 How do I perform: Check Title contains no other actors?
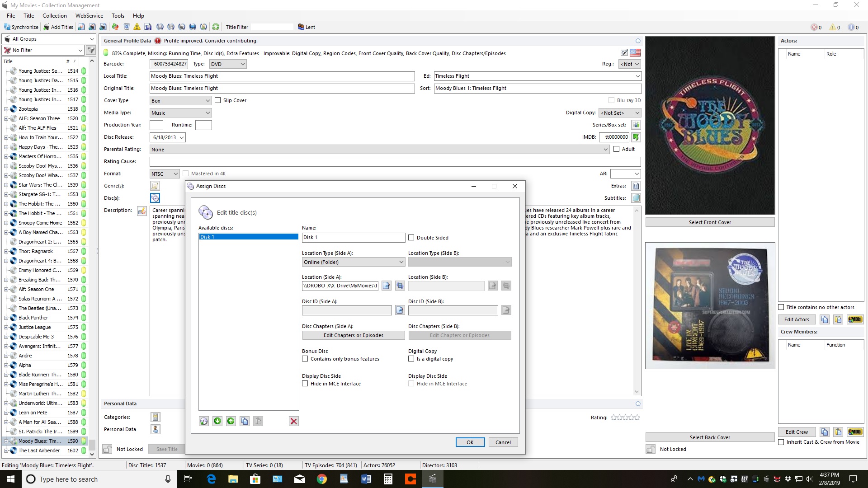point(781,307)
